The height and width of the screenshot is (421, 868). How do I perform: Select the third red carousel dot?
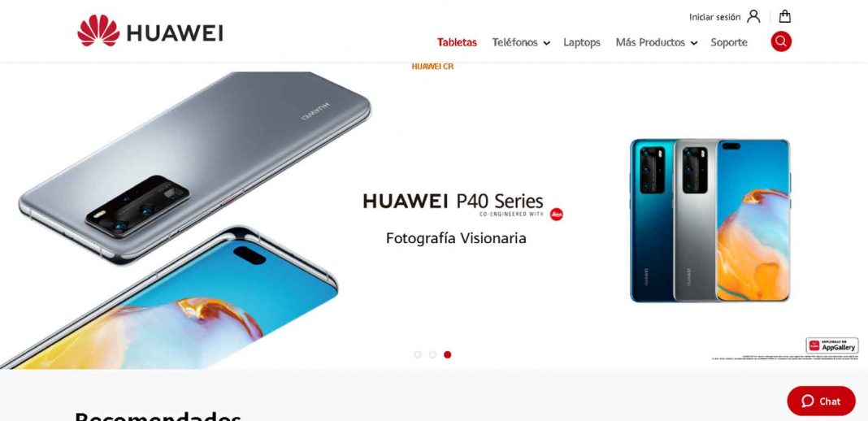coord(447,354)
